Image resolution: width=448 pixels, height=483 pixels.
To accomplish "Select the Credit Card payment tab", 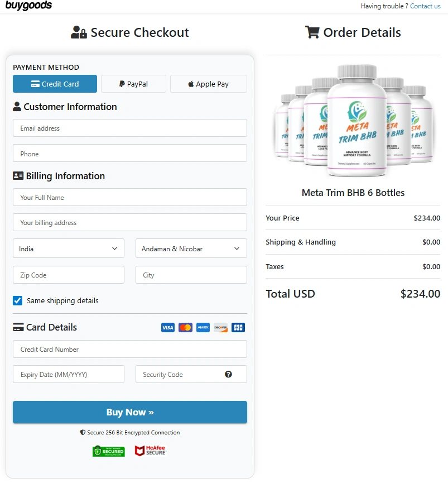I will [x=55, y=84].
